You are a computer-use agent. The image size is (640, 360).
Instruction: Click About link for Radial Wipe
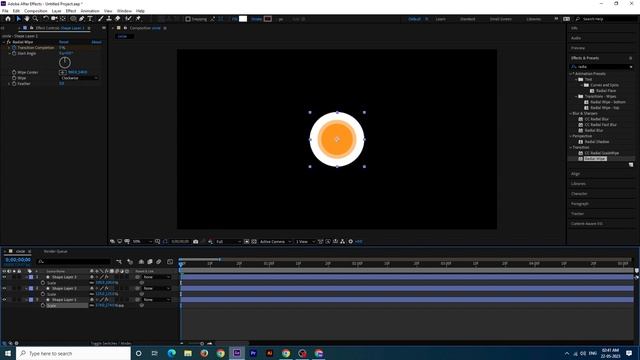coord(96,42)
